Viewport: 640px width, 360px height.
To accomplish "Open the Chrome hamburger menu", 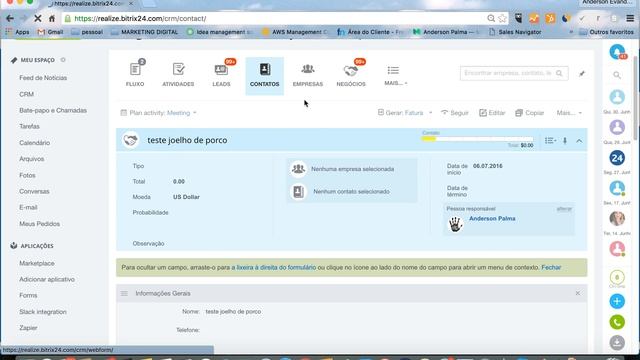I will click(630, 18).
